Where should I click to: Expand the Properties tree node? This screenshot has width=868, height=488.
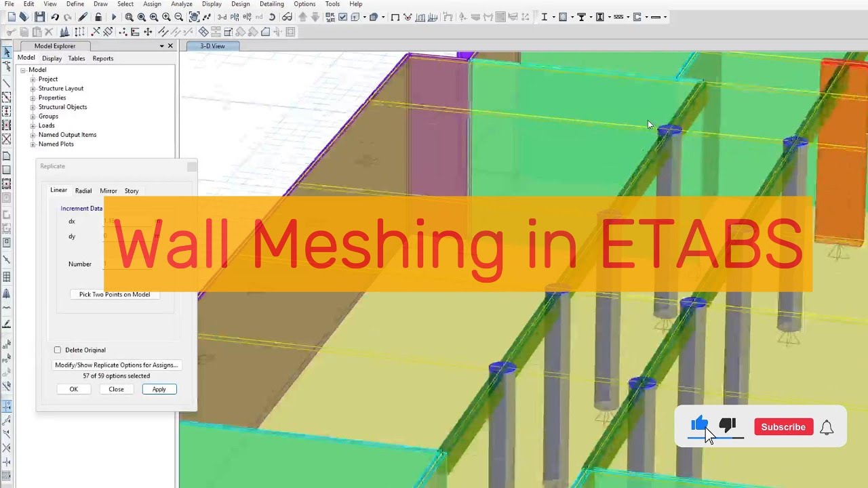pyautogui.click(x=33, y=98)
